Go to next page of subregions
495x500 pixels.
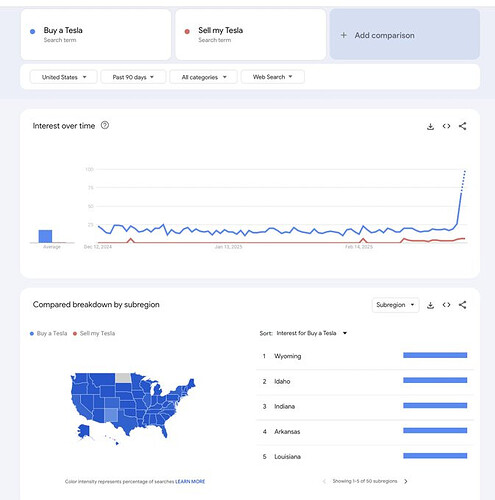pos(406,481)
